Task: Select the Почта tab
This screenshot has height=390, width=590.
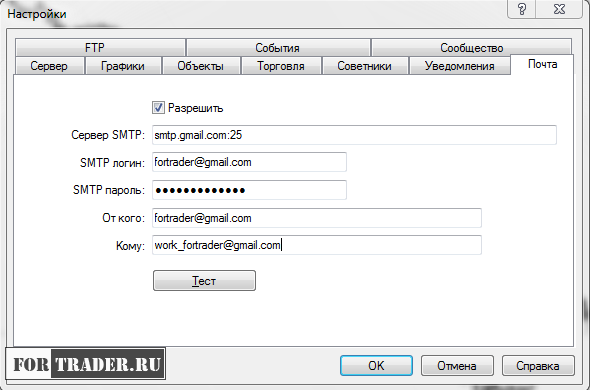Action: pos(542,64)
